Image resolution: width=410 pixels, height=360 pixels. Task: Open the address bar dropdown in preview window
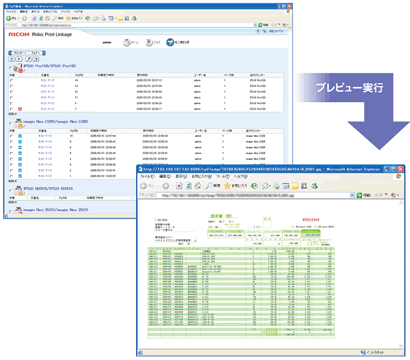352,195
